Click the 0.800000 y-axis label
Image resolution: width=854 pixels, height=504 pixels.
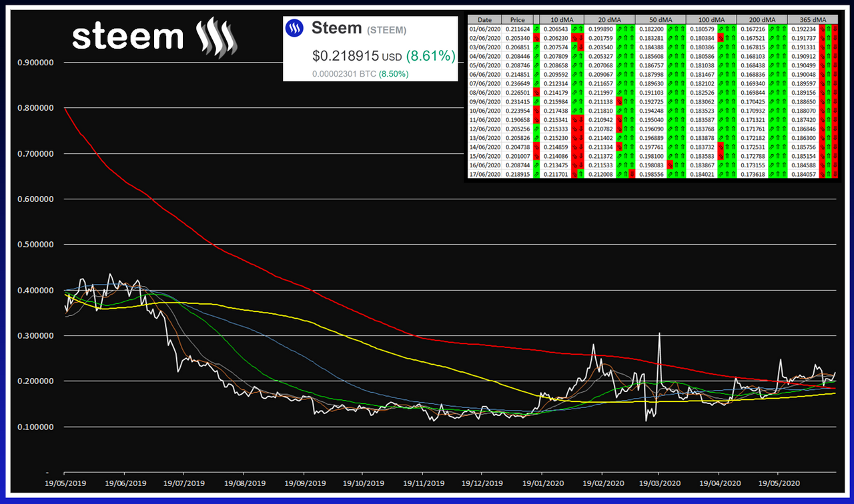(35, 108)
